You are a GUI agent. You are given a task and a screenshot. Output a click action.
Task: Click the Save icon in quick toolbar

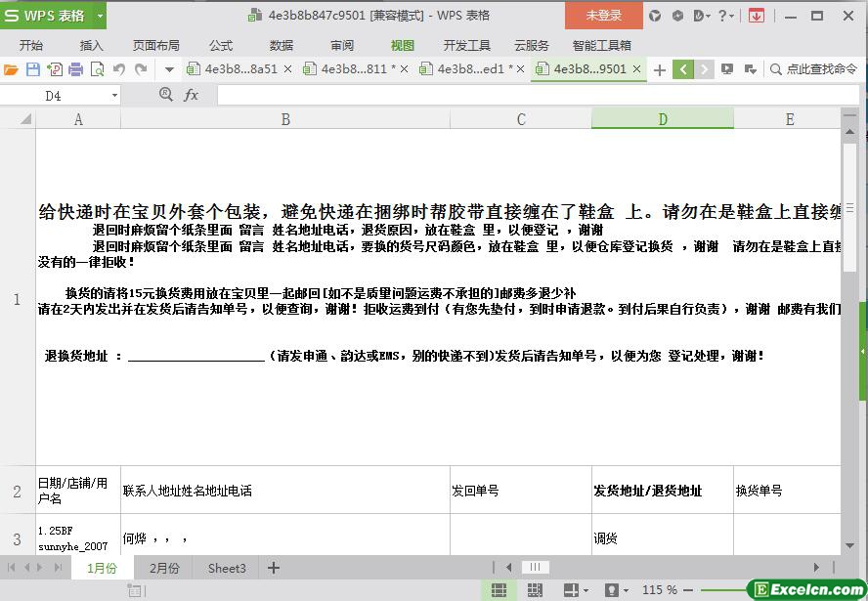32,69
